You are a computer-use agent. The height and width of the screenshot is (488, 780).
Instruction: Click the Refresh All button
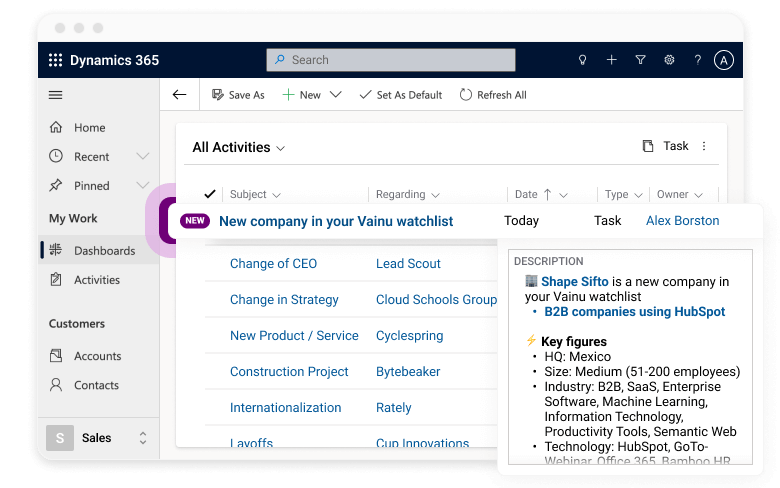click(x=493, y=95)
